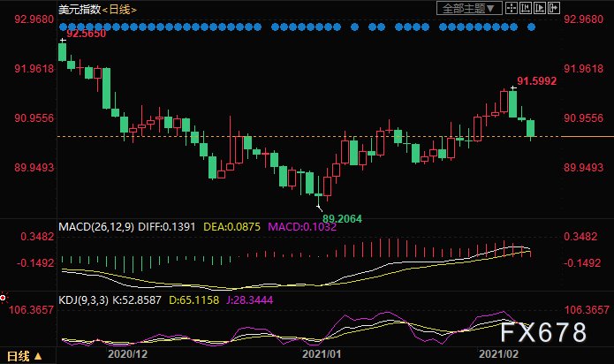Click the red sun alert icon beside KDJ
Viewport: 614px width, 364px height.
point(4,299)
